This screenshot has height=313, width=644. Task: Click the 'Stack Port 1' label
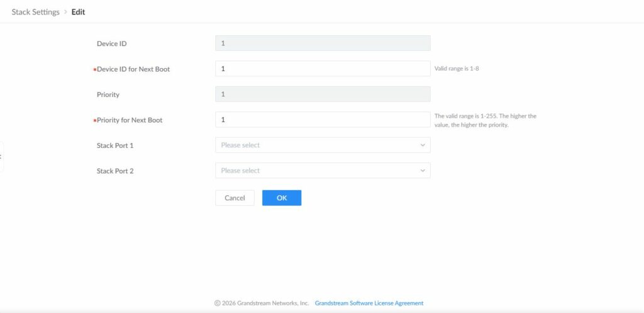(x=115, y=145)
